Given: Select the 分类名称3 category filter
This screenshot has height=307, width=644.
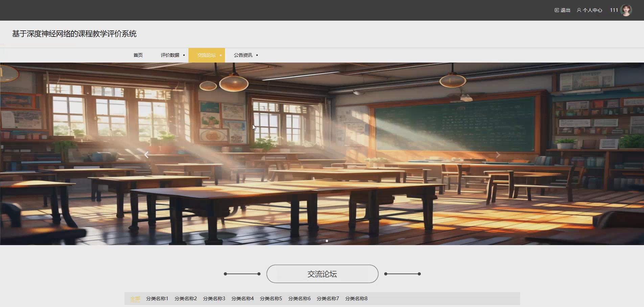Looking at the screenshot, I should point(214,299).
